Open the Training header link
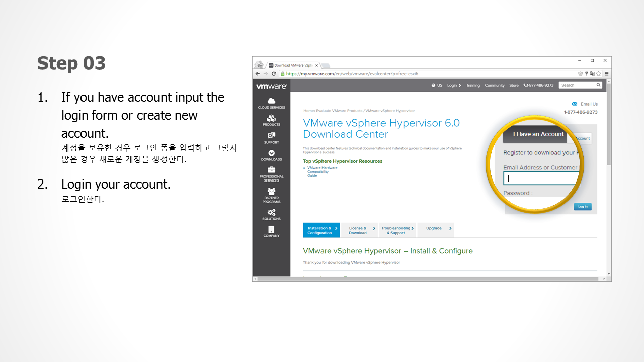Screen dimensions: 644x362 tap(473, 85)
